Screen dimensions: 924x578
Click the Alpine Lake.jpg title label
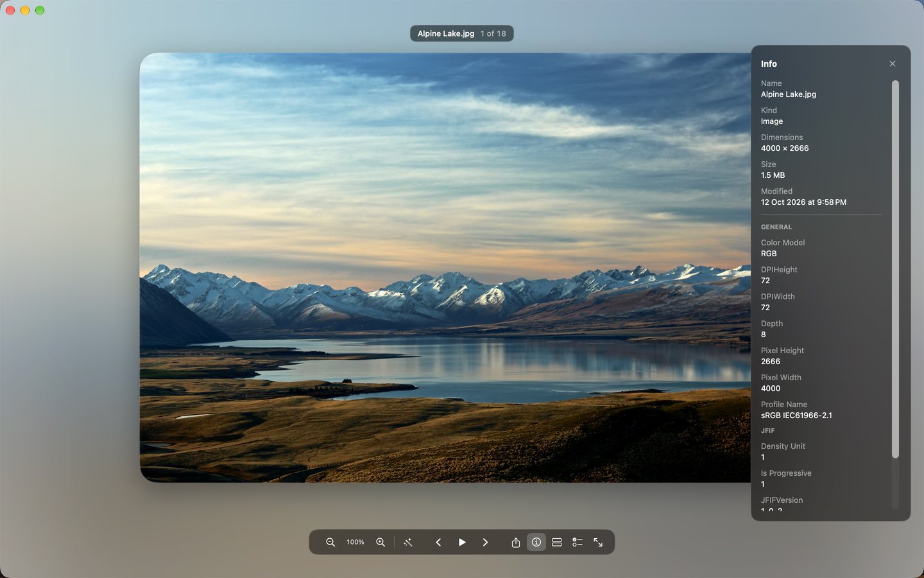pos(446,33)
